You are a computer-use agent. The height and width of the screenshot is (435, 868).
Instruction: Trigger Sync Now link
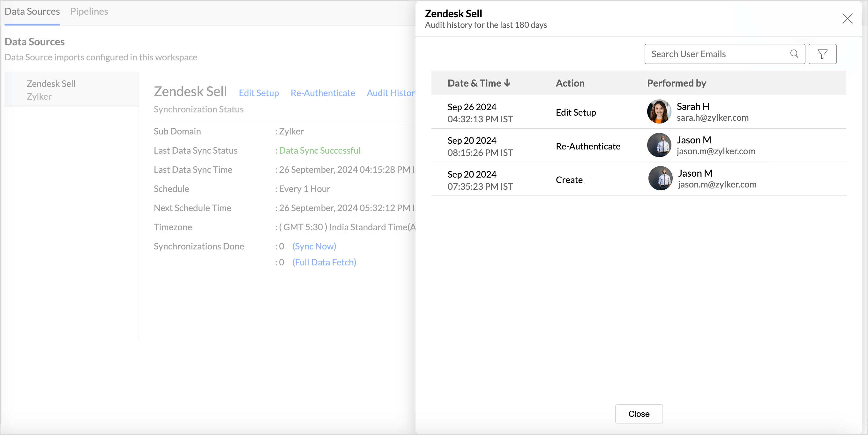(x=314, y=247)
